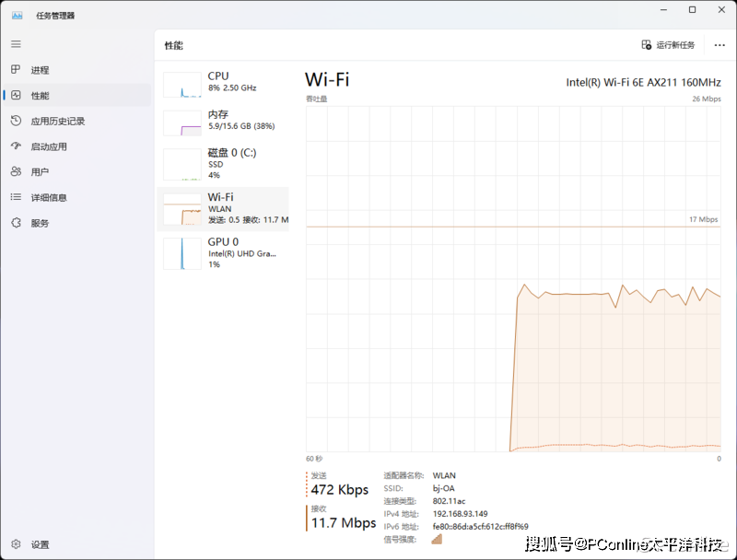The image size is (737, 560).
Task: Click the App history (应用历史记录) clock icon
Action: click(x=16, y=121)
